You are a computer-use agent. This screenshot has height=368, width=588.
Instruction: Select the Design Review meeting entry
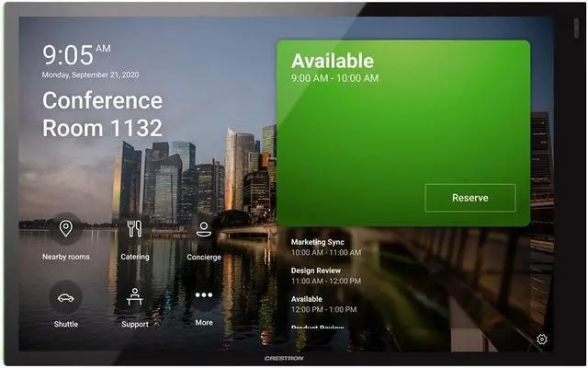click(326, 276)
